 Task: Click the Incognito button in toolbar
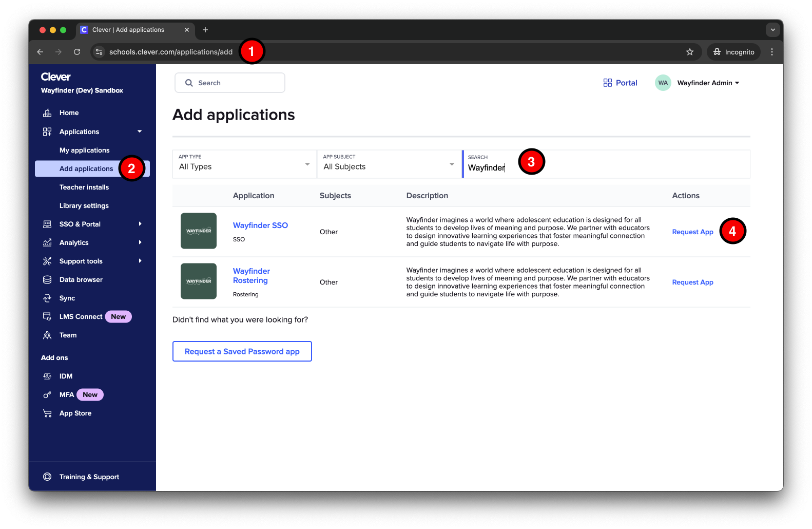pyautogui.click(x=734, y=52)
